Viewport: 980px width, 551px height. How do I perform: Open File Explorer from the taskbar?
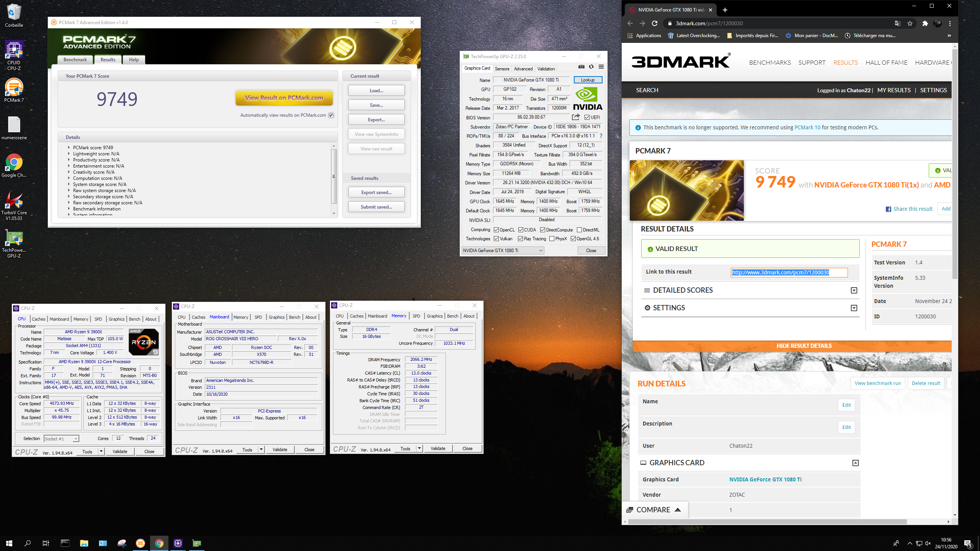click(x=84, y=543)
